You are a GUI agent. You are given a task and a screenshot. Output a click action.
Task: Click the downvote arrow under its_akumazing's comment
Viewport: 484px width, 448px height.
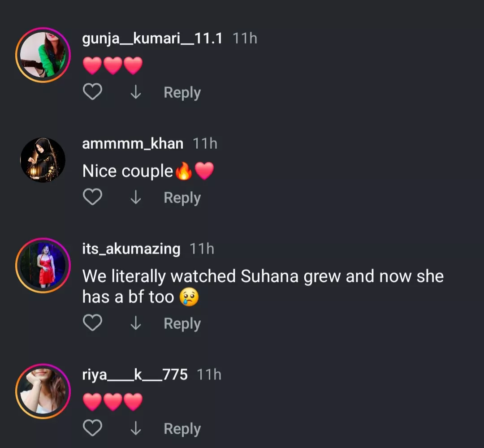coord(136,323)
